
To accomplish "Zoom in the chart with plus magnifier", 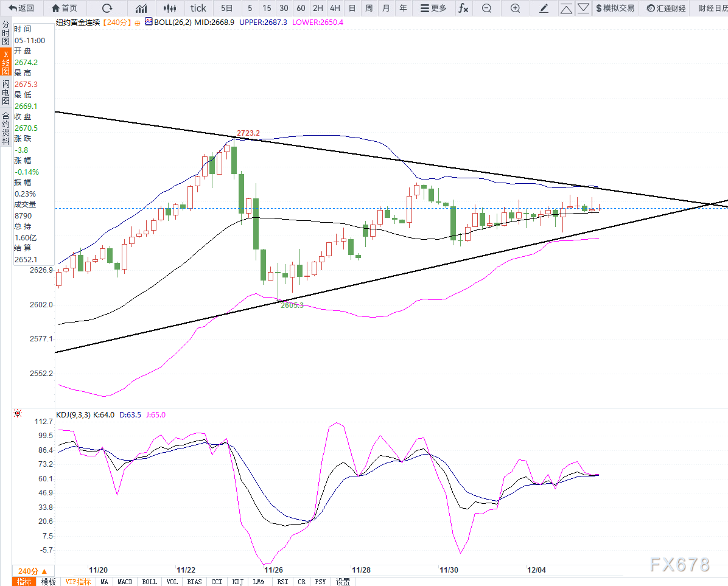I will (x=515, y=8).
